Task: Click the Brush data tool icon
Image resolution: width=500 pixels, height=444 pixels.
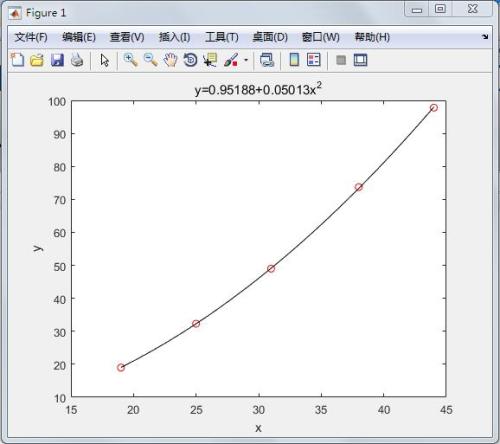Action: (231, 60)
